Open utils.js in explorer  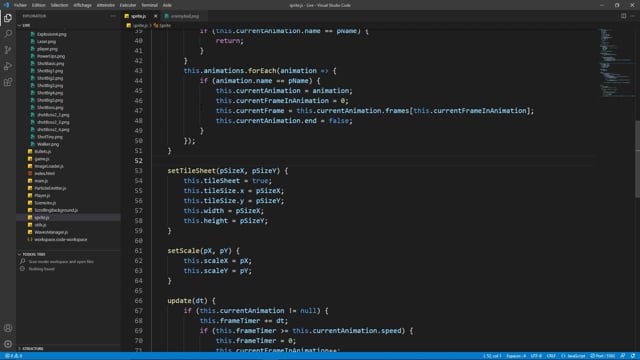tap(40, 225)
